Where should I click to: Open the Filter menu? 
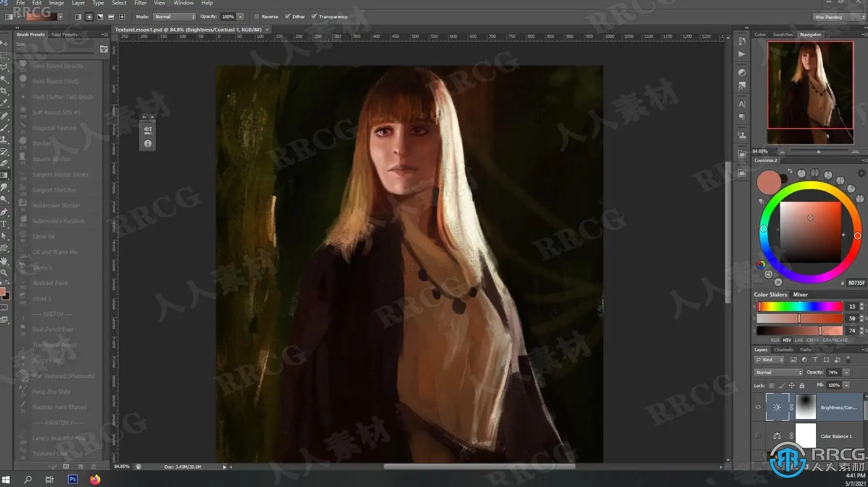(x=140, y=3)
